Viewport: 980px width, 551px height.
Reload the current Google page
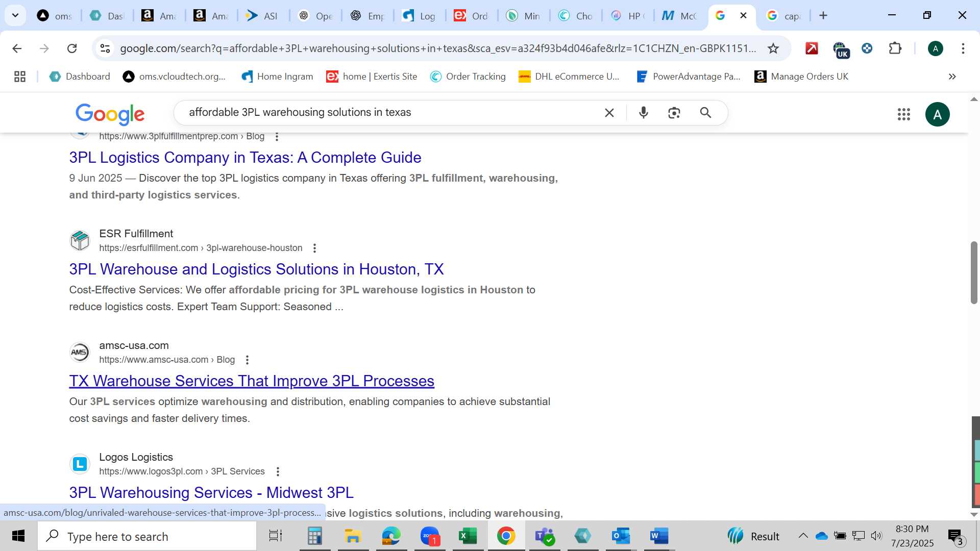[72, 48]
